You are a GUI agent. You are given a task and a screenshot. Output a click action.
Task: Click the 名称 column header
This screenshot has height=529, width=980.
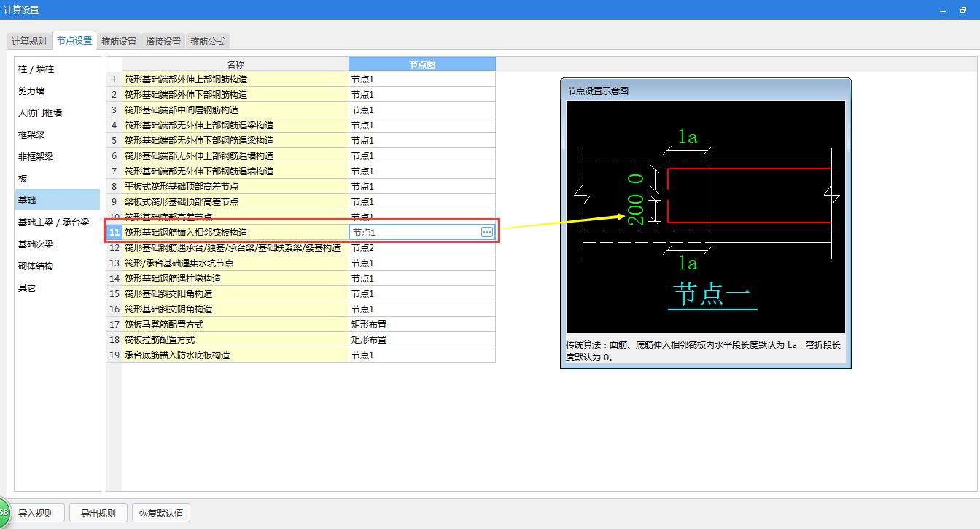coord(235,64)
